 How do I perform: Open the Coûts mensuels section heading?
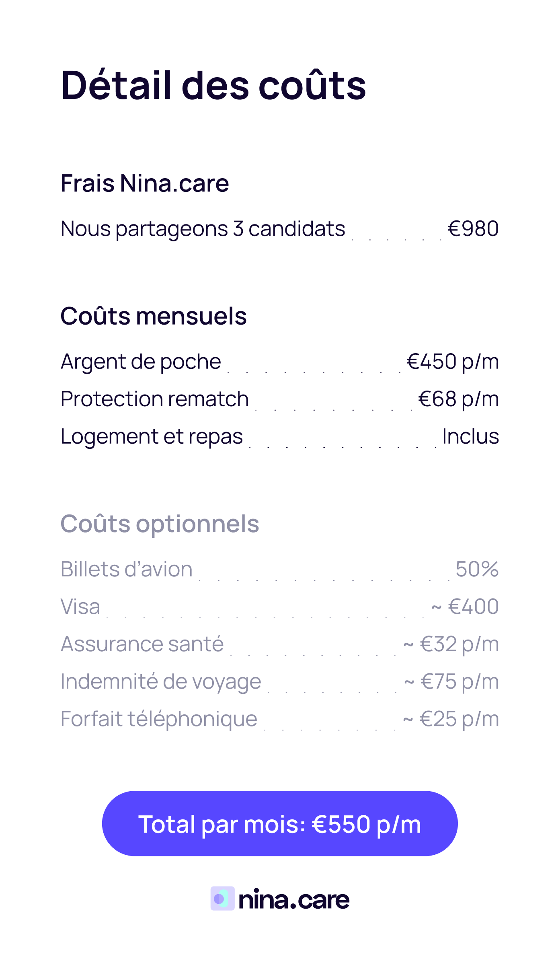pos(153,316)
